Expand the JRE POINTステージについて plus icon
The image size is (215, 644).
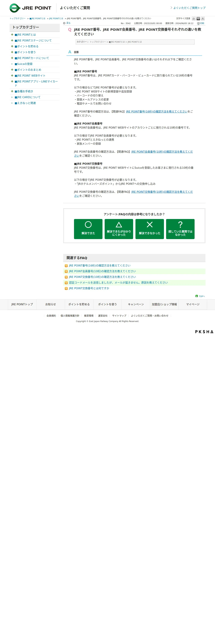click(12, 40)
